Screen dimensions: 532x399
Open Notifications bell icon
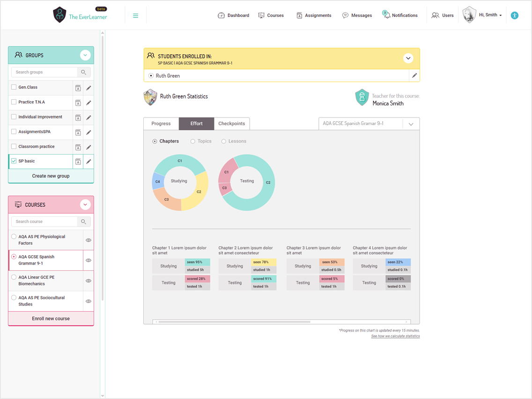(x=387, y=15)
